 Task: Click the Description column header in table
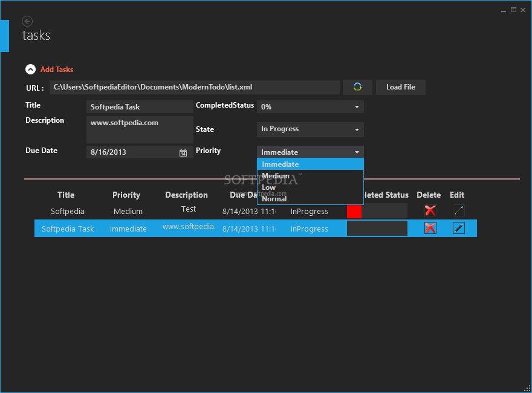[x=186, y=195]
